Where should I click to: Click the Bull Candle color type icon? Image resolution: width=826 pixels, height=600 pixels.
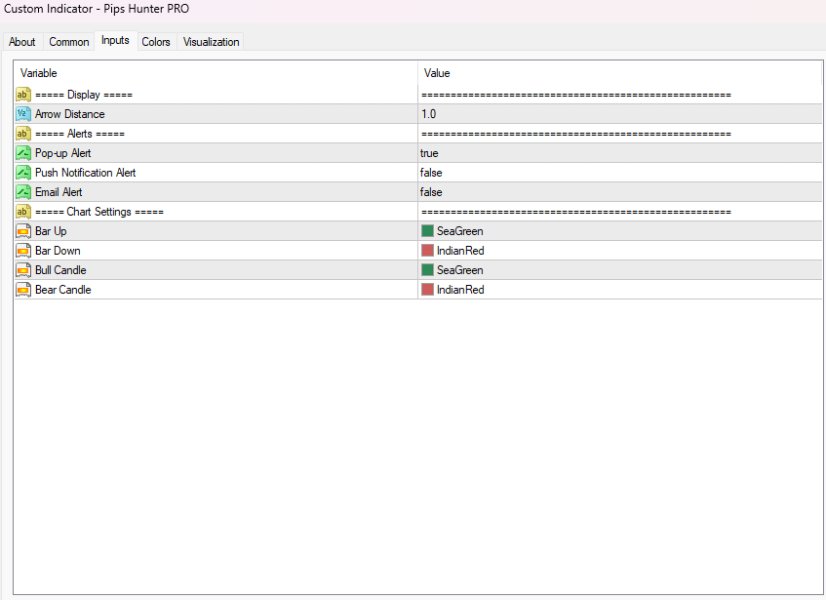pyautogui.click(x=23, y=270)
